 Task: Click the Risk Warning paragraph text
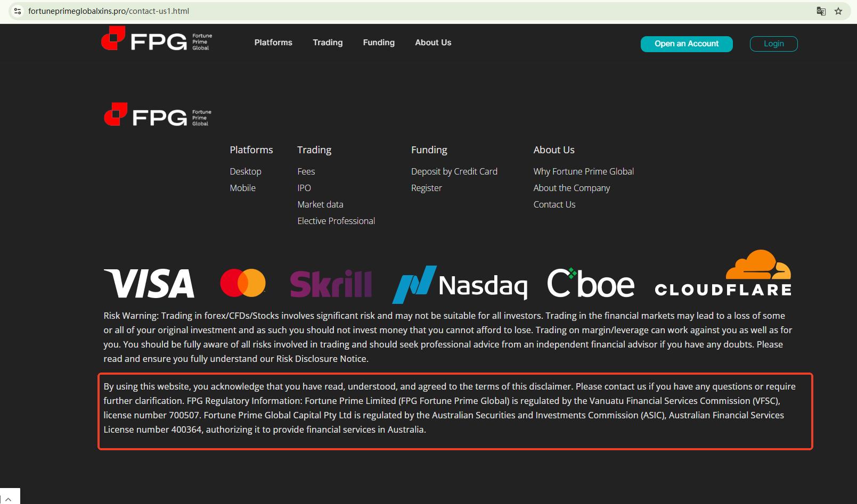point(448,337)
